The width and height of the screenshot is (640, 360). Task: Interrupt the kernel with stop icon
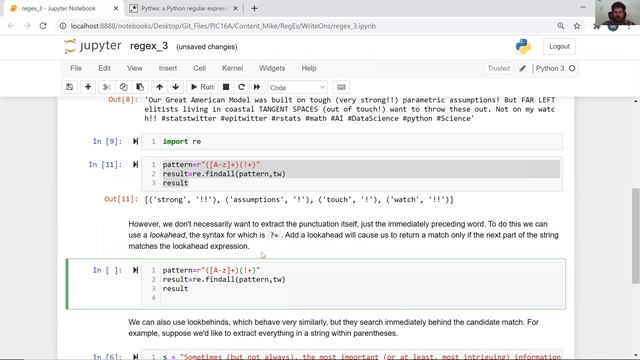(226, 87)
